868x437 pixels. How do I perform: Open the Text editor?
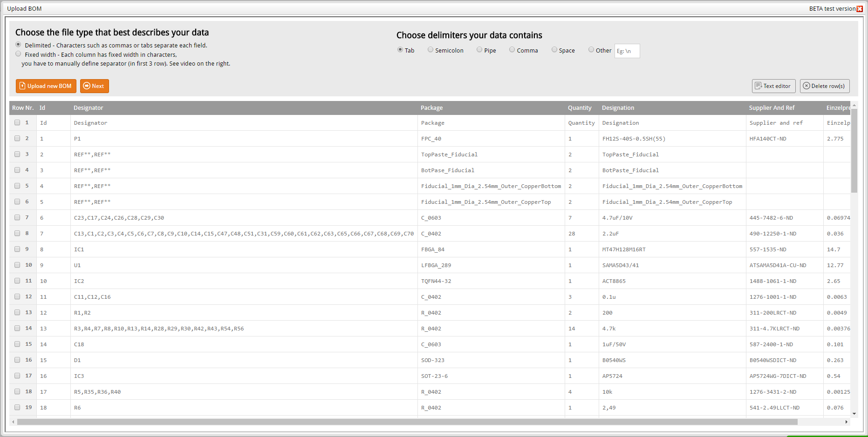773,86
